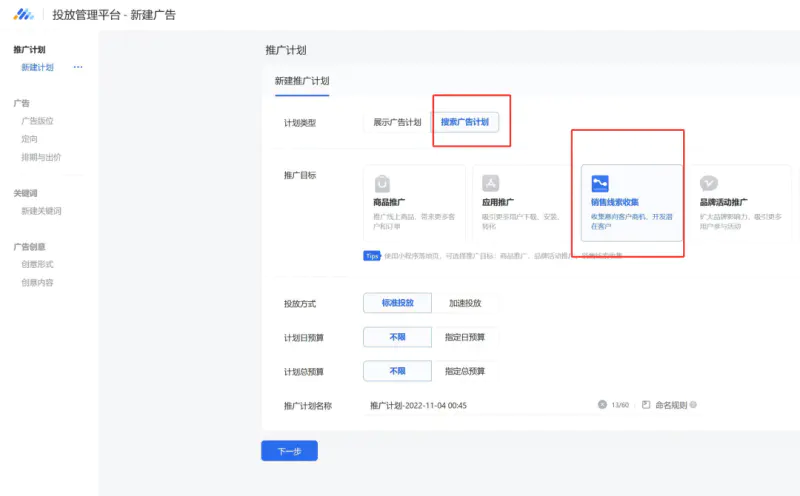This screenshot has height=496, width=800.
Task: Select 展示广告计划 plan type
Action: (x=397, y=122)
